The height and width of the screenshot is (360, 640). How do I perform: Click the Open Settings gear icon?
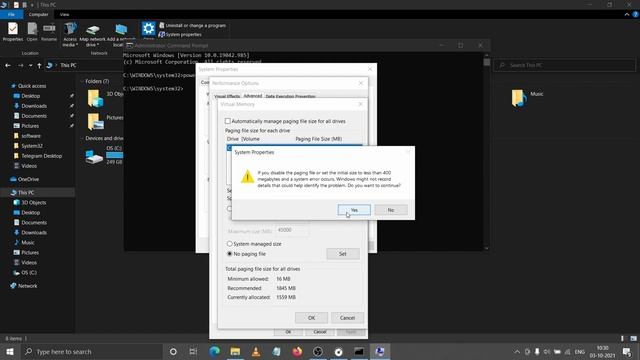(149, 30)
